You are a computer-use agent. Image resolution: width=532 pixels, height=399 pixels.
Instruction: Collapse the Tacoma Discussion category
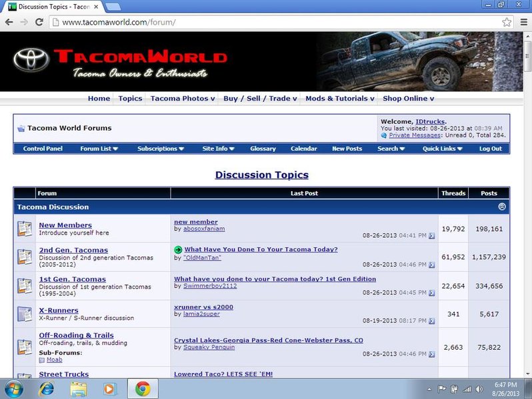(502, 206)
